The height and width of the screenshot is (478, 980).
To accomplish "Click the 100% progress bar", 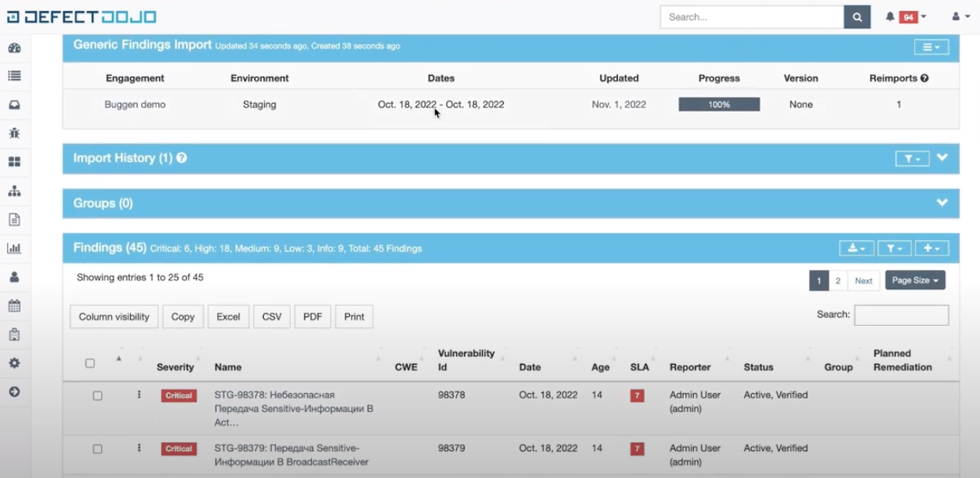I will coord(719,105).
